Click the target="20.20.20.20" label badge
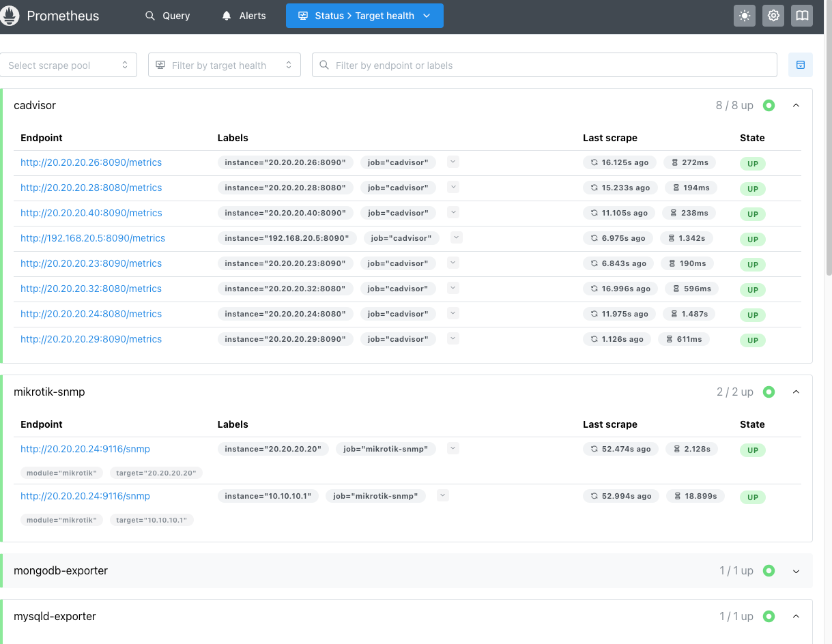832x644 pixels. pyautogui.click(x=156, y=473)
